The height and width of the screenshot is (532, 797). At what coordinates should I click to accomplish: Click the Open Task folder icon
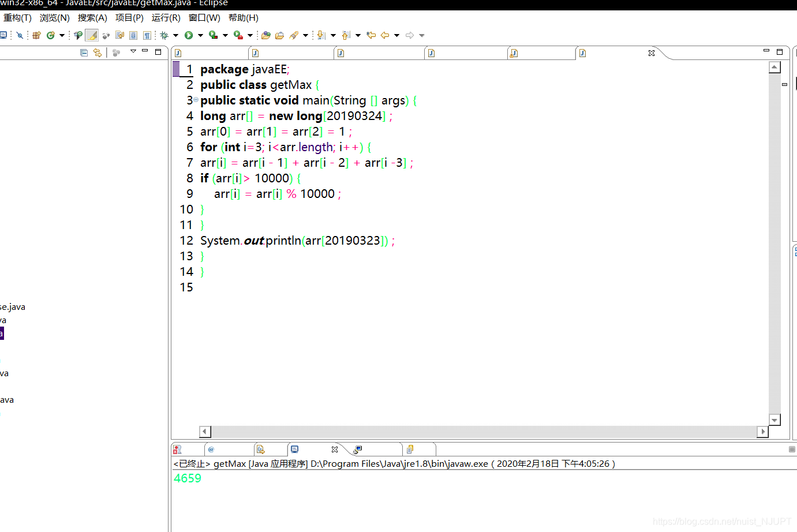click(265, 35)
